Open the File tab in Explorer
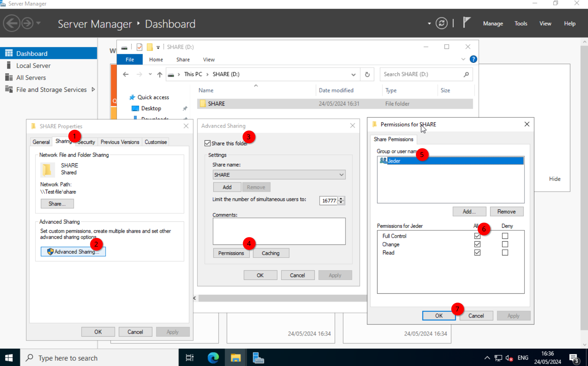Image resolution: width=588 pixels, height=366 pixels. pyautogui.click(x=130, y=60)
